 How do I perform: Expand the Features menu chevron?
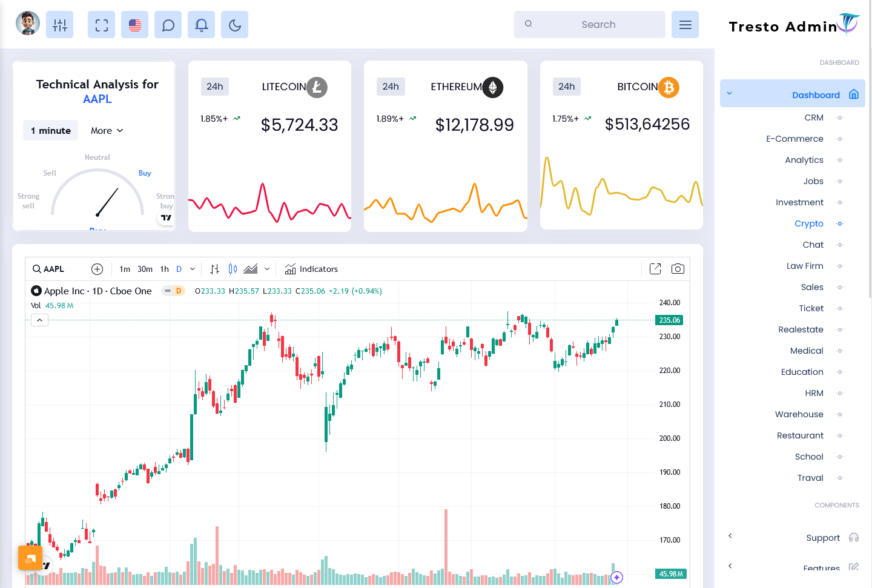click(730, 566)
